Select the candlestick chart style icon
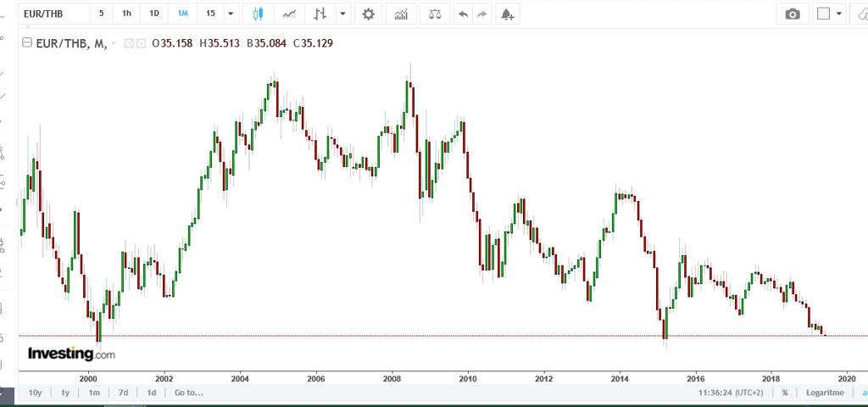 click(259, 14)
